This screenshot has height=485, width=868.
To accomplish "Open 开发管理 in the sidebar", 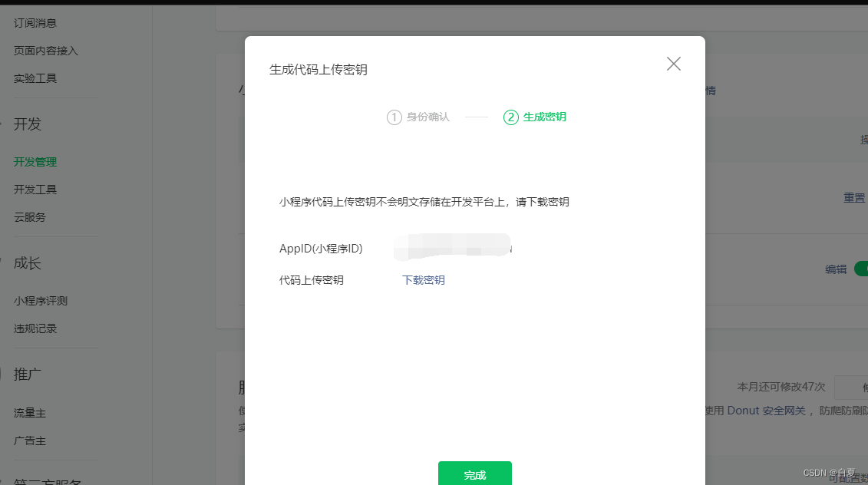I will click(x=34, y=161).
